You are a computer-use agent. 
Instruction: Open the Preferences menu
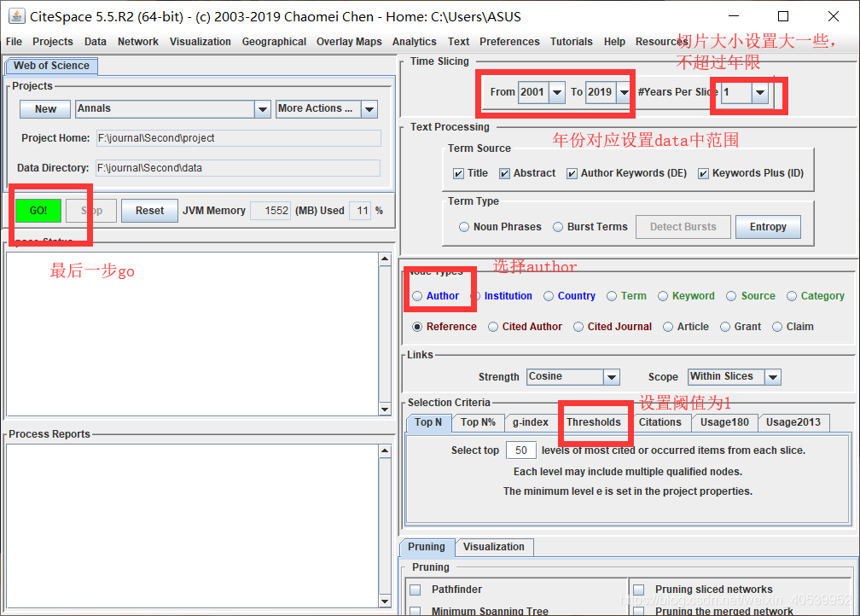coord(509,42)
